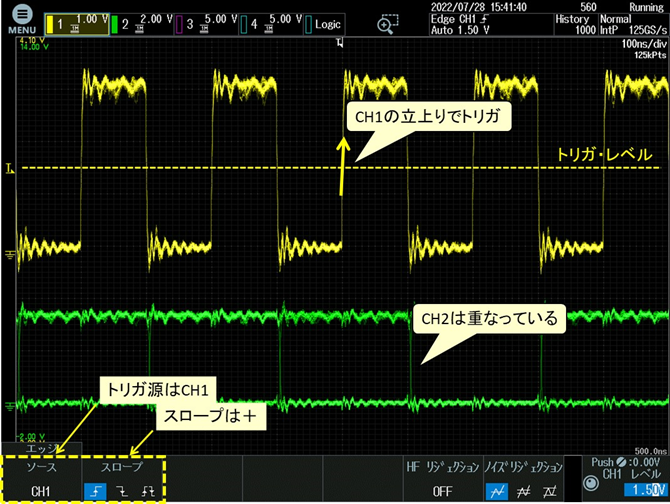Click the 500.0ns position readout

(650, 451)
